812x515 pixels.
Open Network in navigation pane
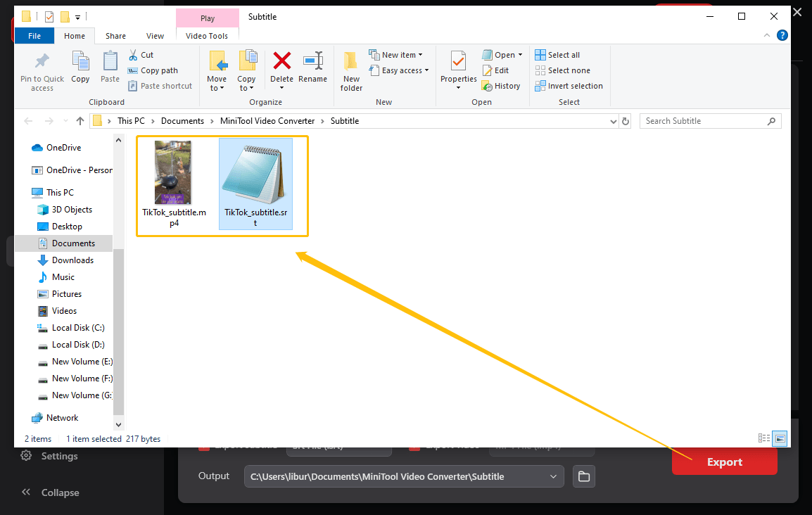(x=55, y=418)
